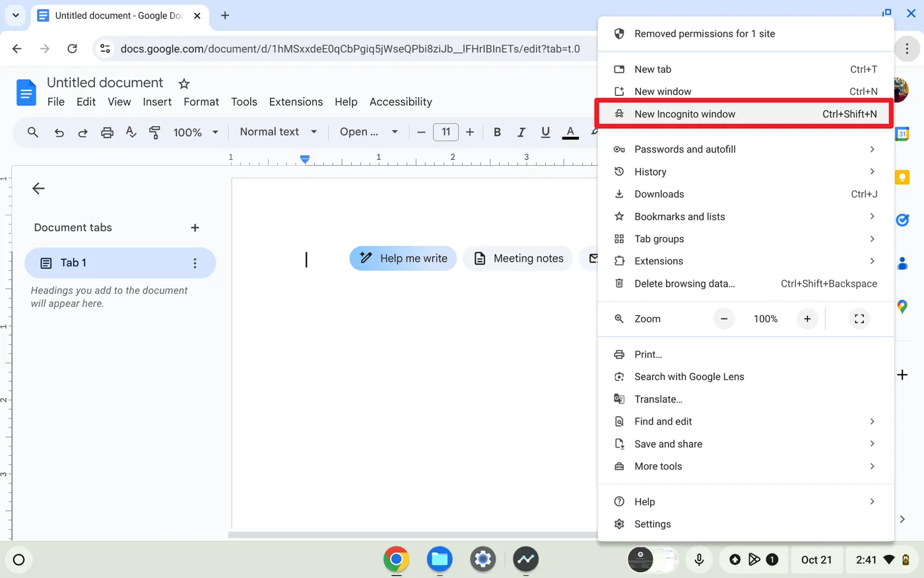Zoom in with plus in Chrome menu

[807, 319]
